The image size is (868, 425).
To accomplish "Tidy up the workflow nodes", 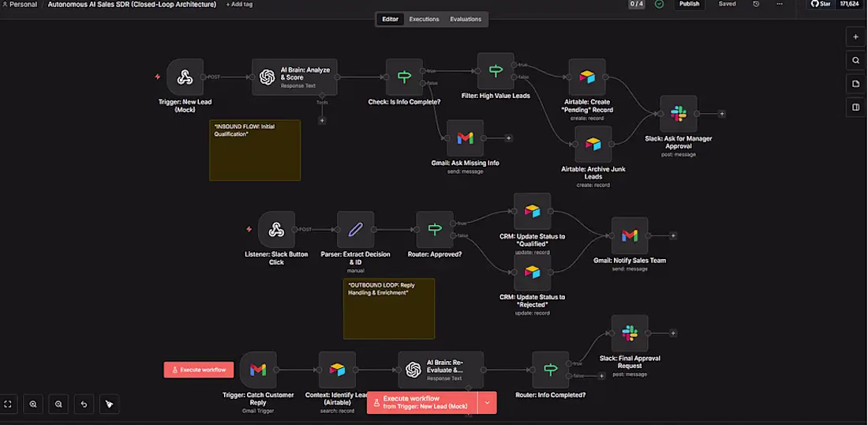I will [x=109, y=404].
